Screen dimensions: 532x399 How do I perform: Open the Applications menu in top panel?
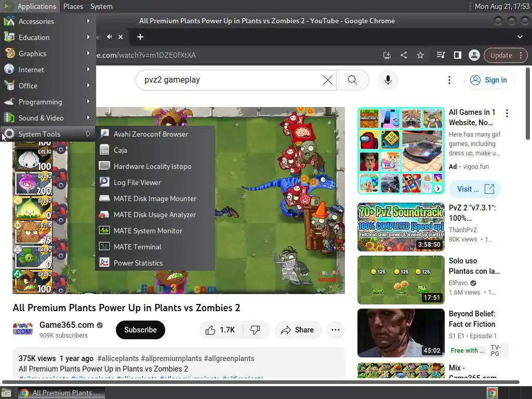30,6
